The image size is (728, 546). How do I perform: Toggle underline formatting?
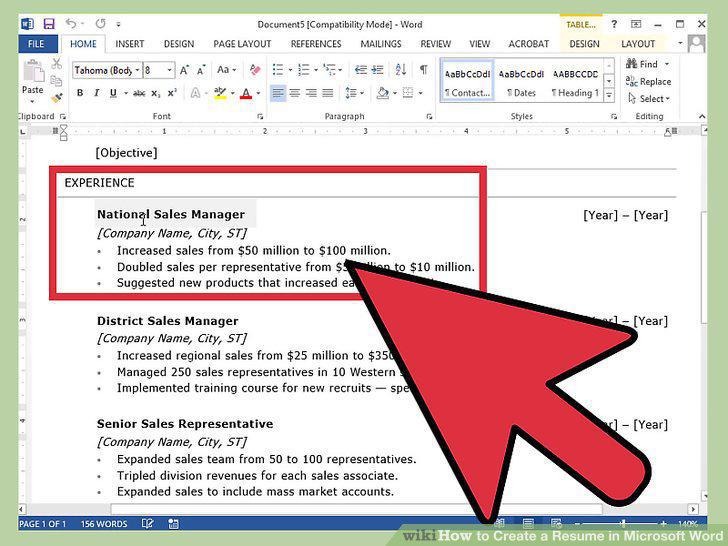pos(113,93)
